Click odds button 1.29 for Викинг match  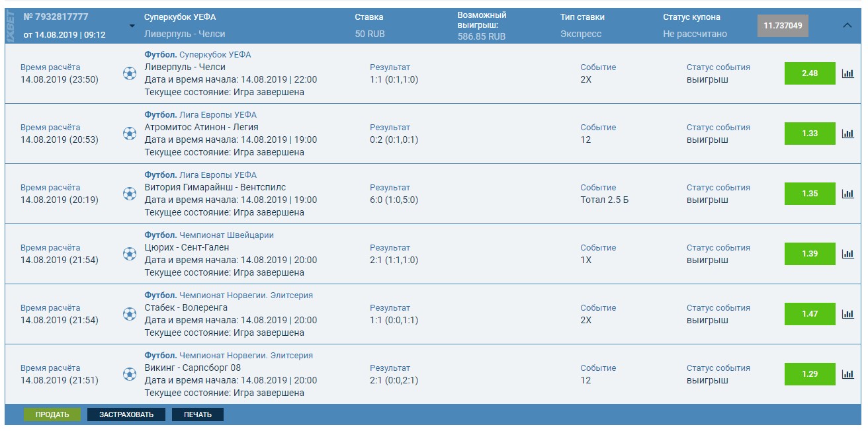810,374
